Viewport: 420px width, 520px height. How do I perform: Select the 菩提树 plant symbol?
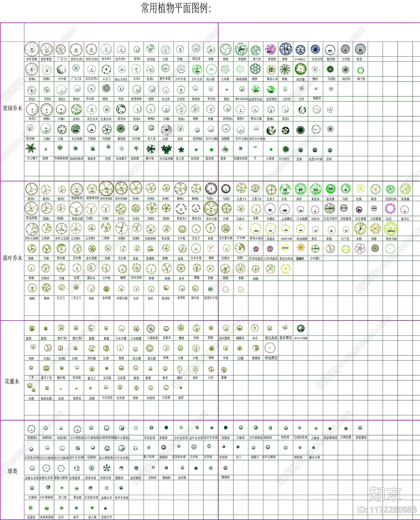tap(241, 49)
